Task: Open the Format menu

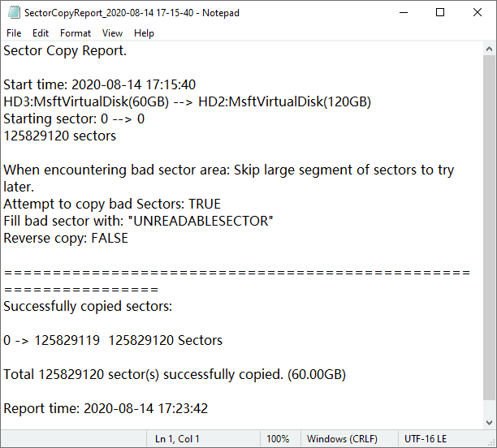Action: [x=76, y=33]
